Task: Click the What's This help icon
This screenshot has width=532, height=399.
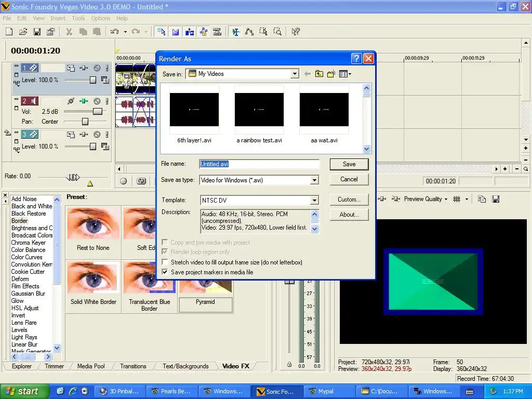Action: 296,32
